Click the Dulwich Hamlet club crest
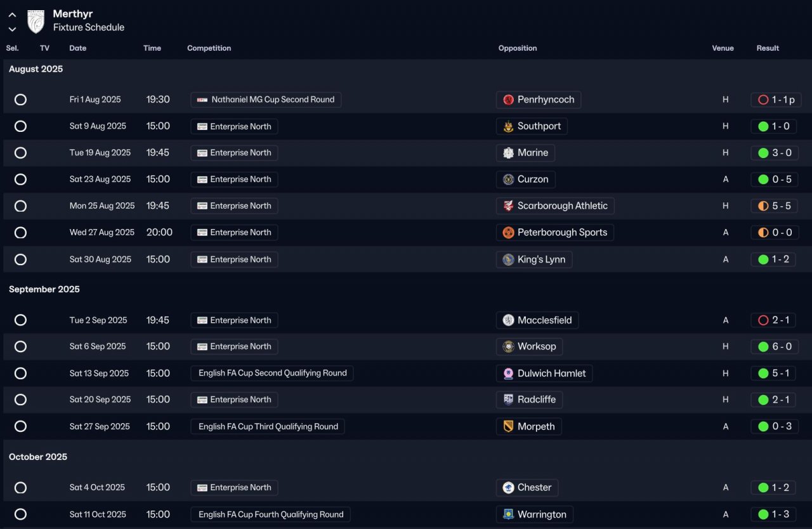 coord(508,374)
